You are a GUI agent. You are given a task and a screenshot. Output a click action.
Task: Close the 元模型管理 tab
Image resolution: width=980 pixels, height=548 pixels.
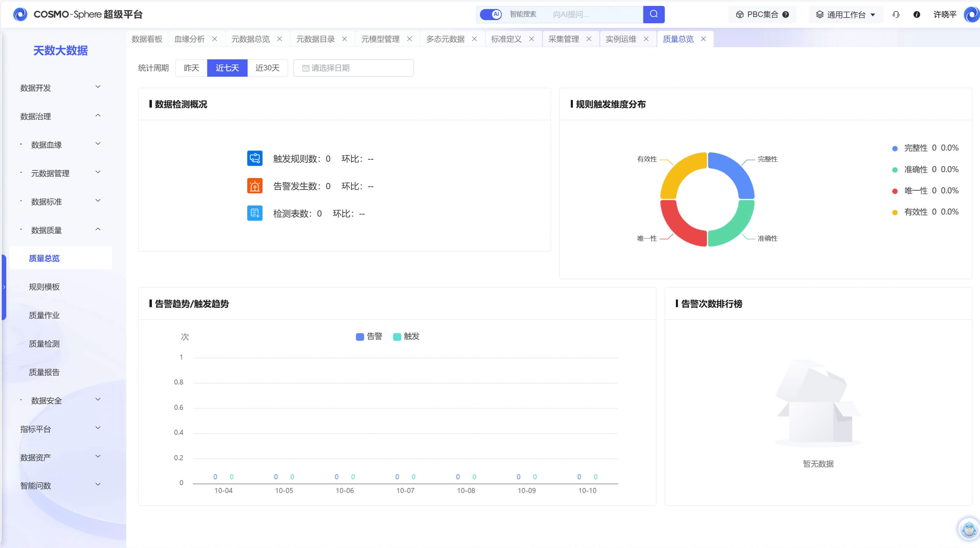409,39
